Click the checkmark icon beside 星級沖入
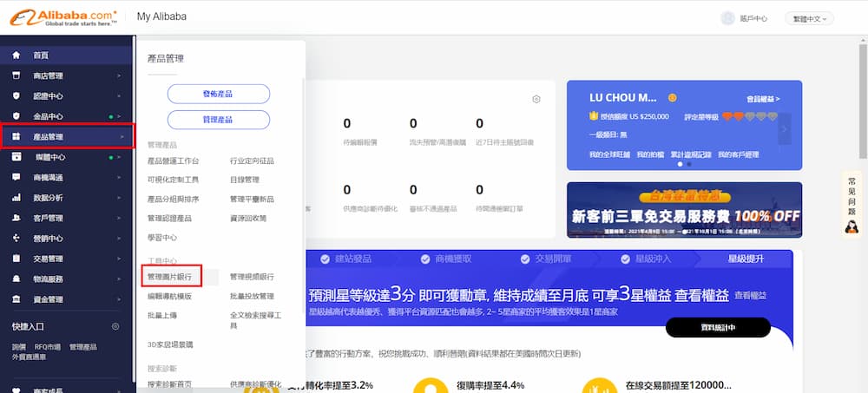The width and height of the screenshot is (868, 393). [x=626, y=259]
